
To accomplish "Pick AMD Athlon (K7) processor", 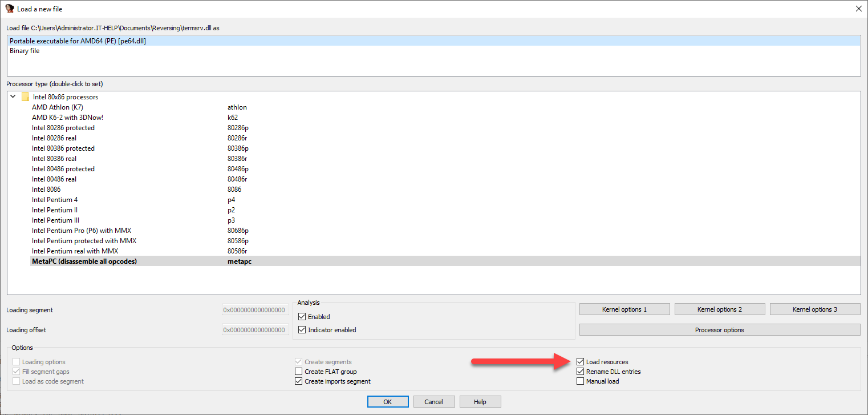I will [x=59, y=107].
